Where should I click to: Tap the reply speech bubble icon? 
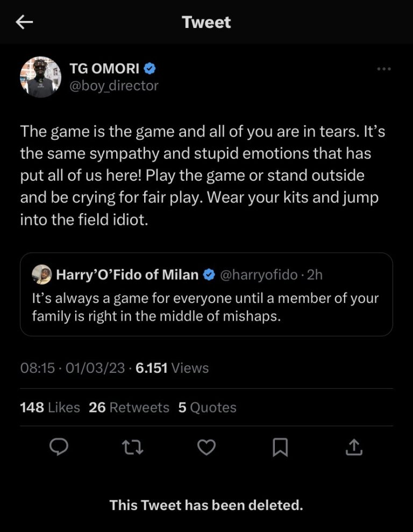pyautogui.click(x=59, y=447)
